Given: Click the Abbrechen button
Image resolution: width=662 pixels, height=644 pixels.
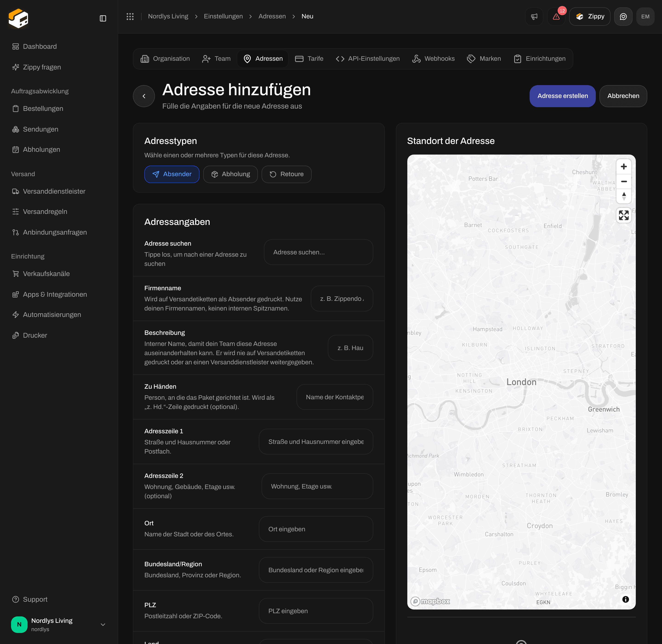Looking at the screenshot, I should [623, 96].
